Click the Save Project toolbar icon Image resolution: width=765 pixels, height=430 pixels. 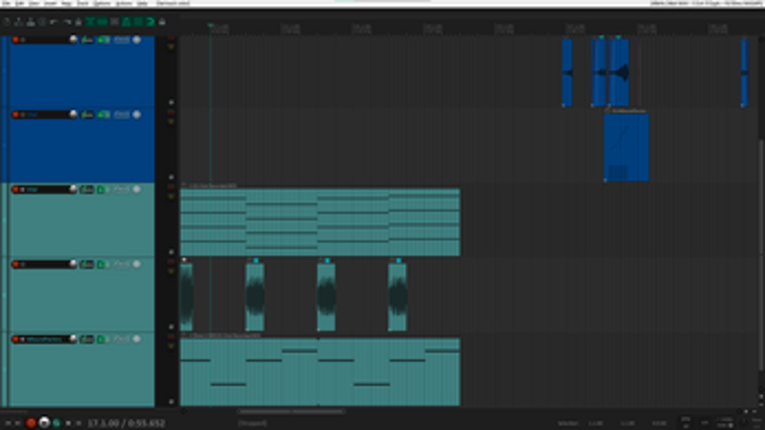click(30, 22)
